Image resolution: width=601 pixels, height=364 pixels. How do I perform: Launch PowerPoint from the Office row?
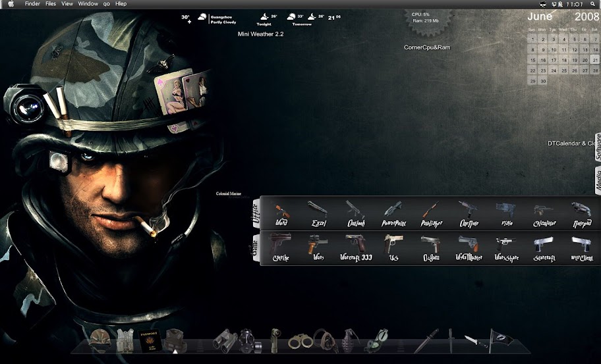[x=393, y=214]
